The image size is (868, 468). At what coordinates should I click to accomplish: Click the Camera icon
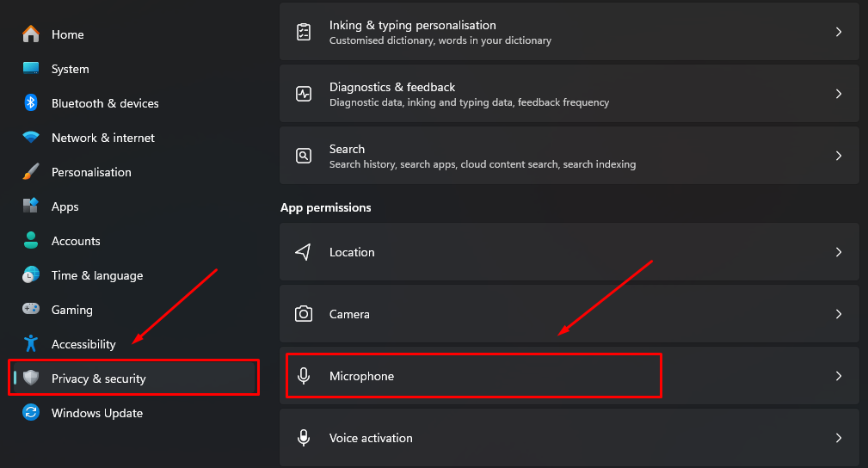point(304,314)
